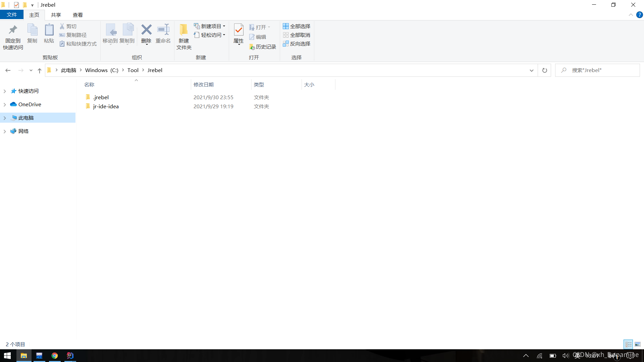Switch to the Share (共享) tab

56,15
